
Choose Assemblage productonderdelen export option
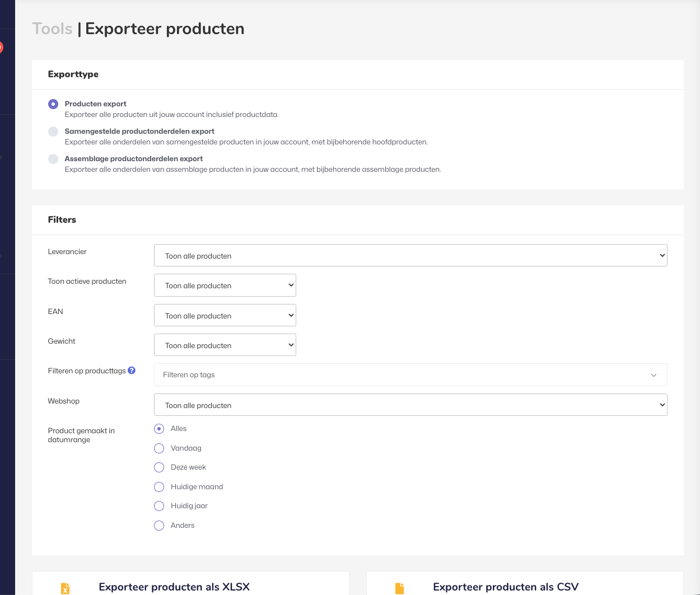pos(53,159)
